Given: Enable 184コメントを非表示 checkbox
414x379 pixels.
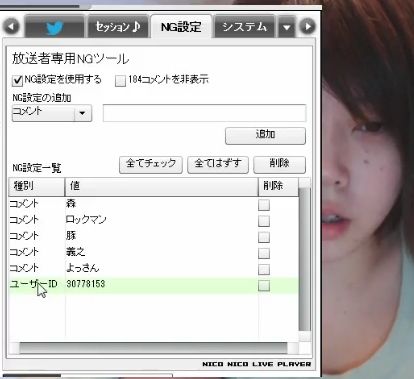Looking at the screenshot, I should point(120,80).
